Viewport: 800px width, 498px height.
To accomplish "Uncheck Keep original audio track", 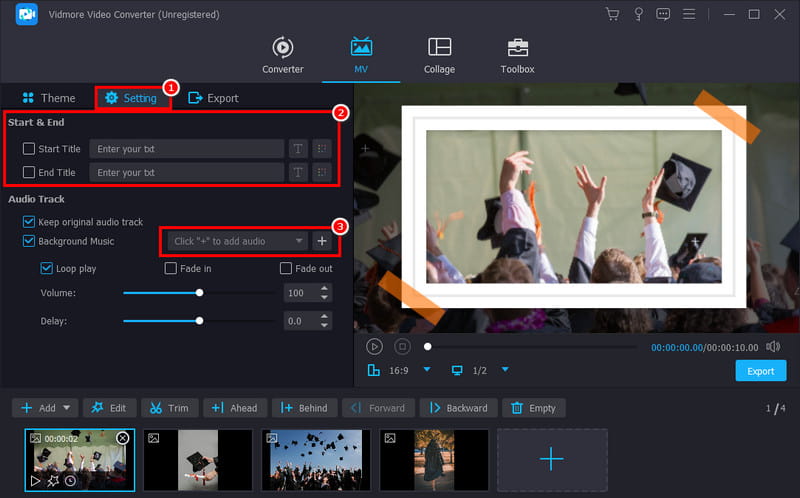I will coord(29,222).
